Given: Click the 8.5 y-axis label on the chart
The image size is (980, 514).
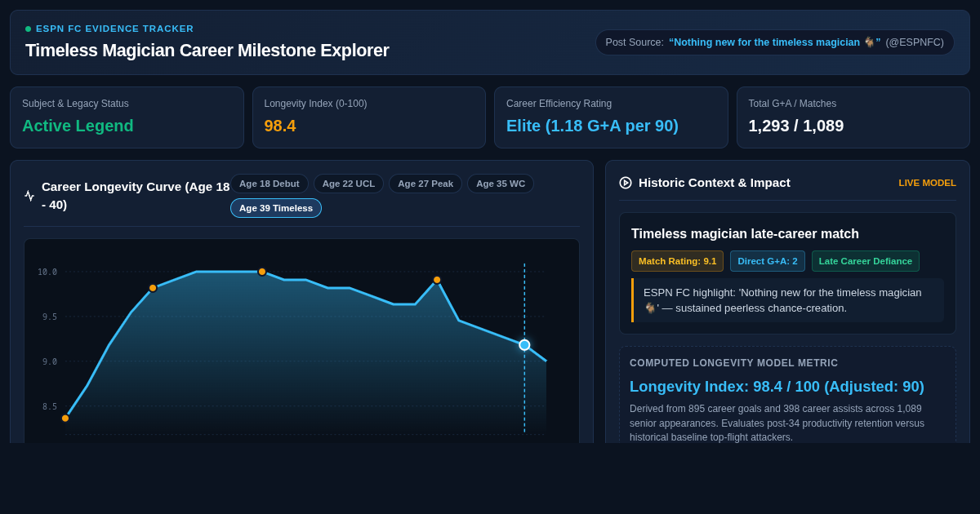Looking at the screenshot, I should tap(50, 406).
